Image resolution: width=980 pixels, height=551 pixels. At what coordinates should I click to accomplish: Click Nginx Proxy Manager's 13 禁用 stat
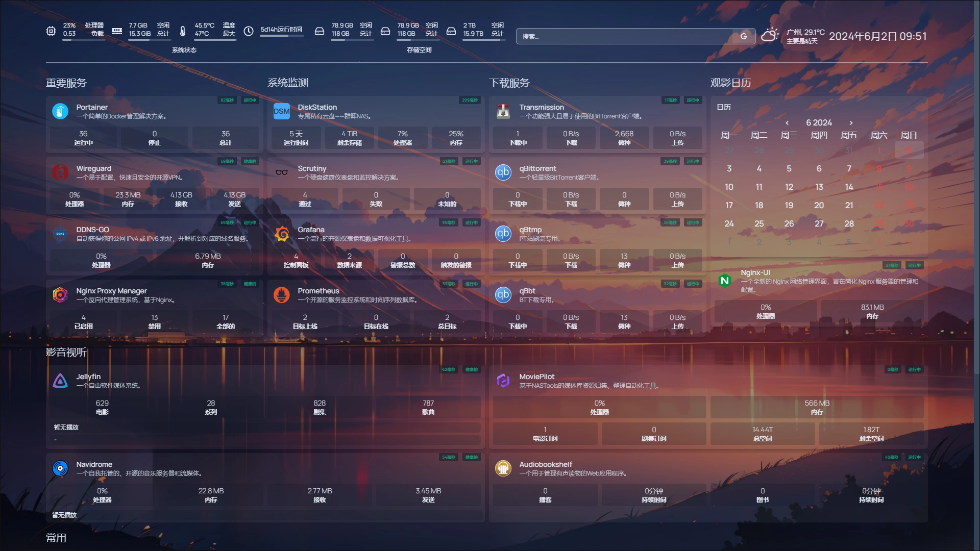tap(155, 321)
